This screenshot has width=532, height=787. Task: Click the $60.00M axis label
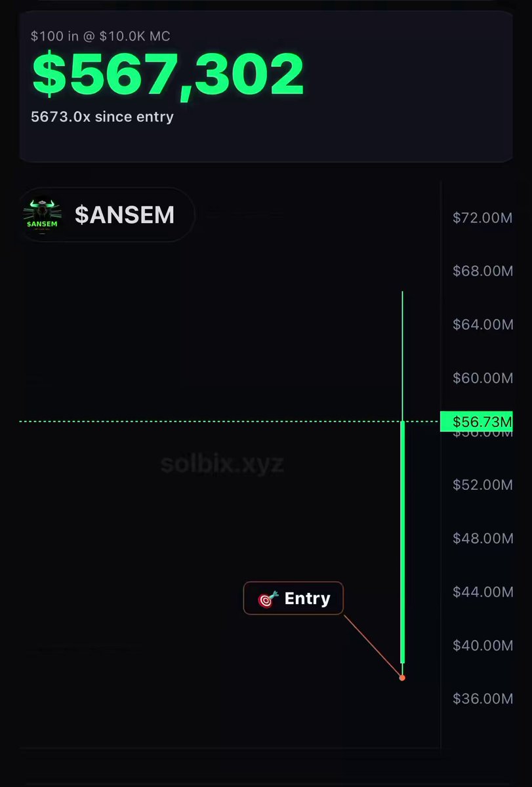click(482, 378)
